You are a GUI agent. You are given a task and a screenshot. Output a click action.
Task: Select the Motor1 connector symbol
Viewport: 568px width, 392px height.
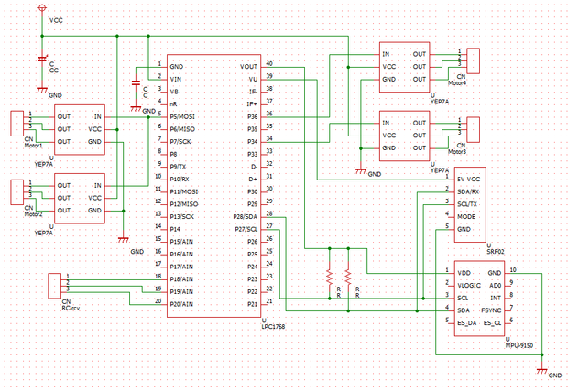pyautogui.click(x=17, y=122)
